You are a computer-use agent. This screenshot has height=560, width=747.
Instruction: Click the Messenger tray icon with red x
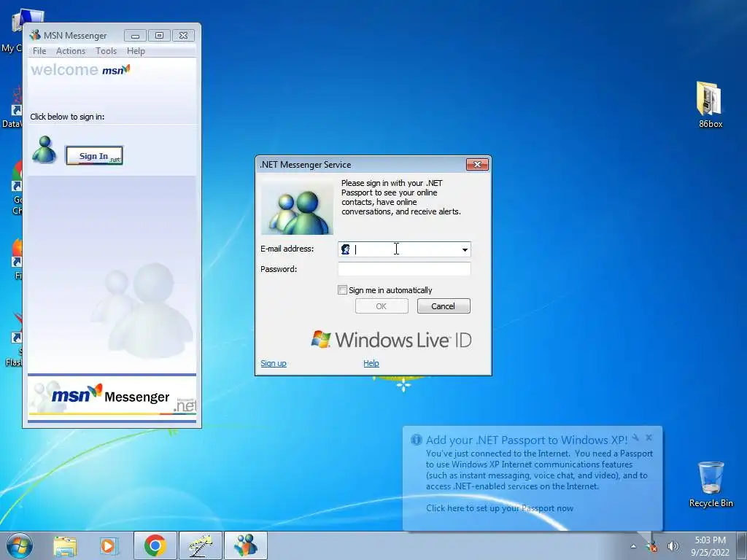tap(651, 546)
